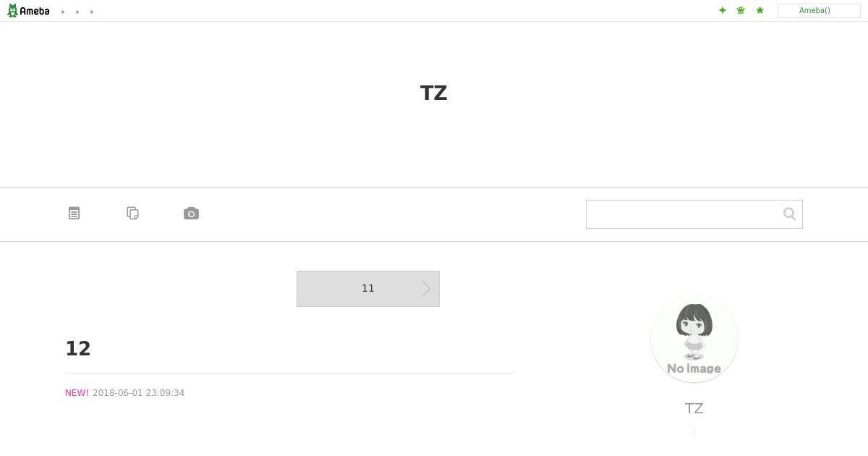868x456 pixels.
Task: Click the chevron arrow on the 11 button
Action: [427, 289]
